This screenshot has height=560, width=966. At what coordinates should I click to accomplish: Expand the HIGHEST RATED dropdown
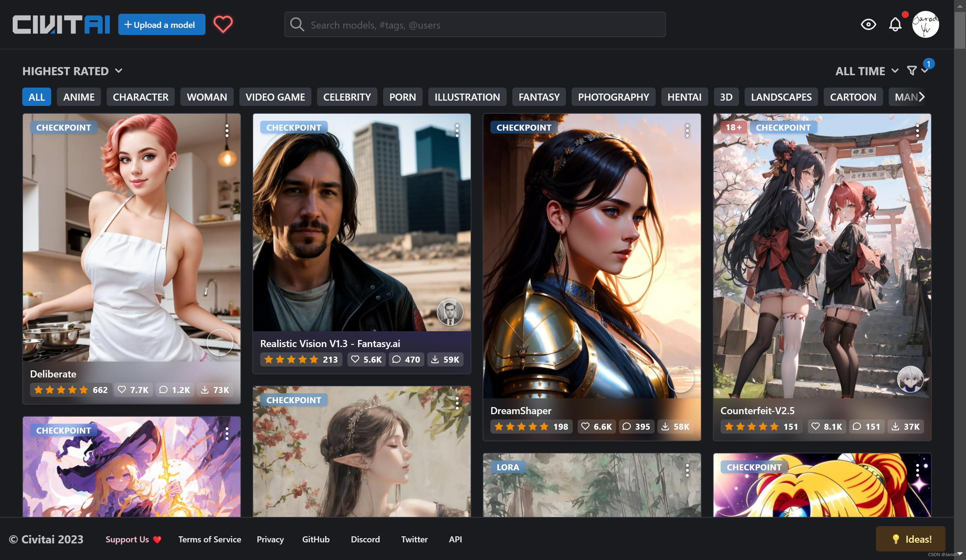tap(72, 70)
